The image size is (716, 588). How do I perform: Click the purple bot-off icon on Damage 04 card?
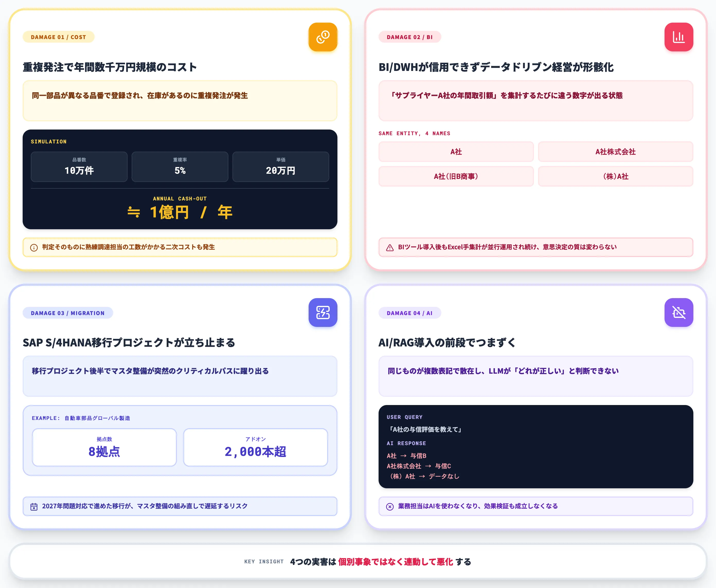(x=679, y=312)
